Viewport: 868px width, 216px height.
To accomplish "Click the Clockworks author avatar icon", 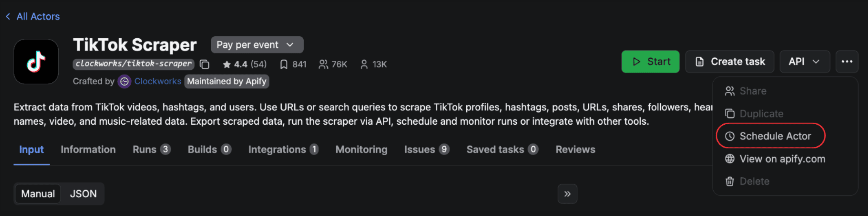I will (124, 82).
